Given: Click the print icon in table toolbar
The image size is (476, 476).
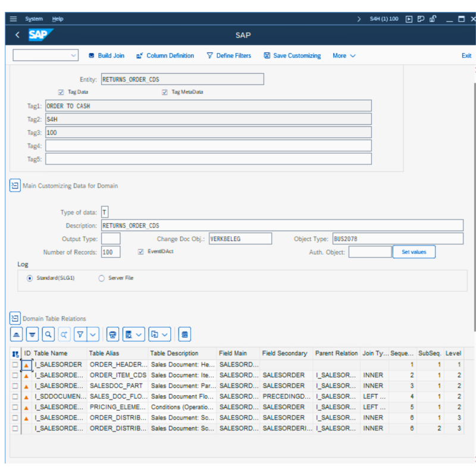Looking at the screenshot, I should point(112,334).
